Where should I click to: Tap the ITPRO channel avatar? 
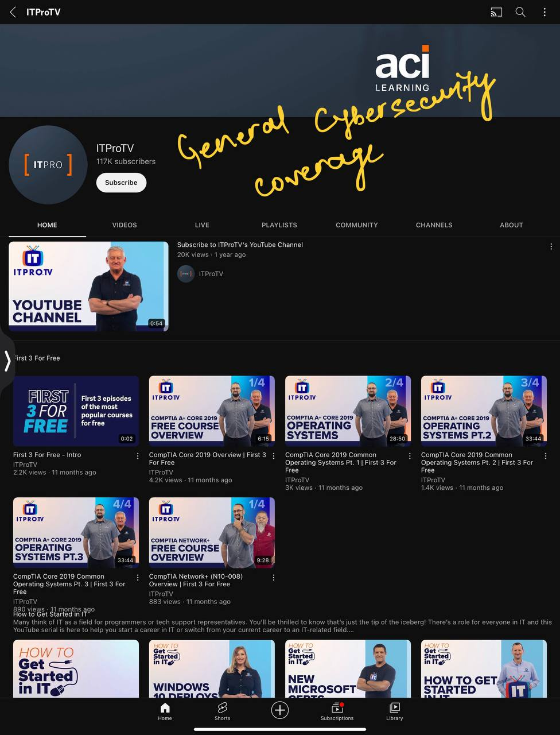point(48,165)
